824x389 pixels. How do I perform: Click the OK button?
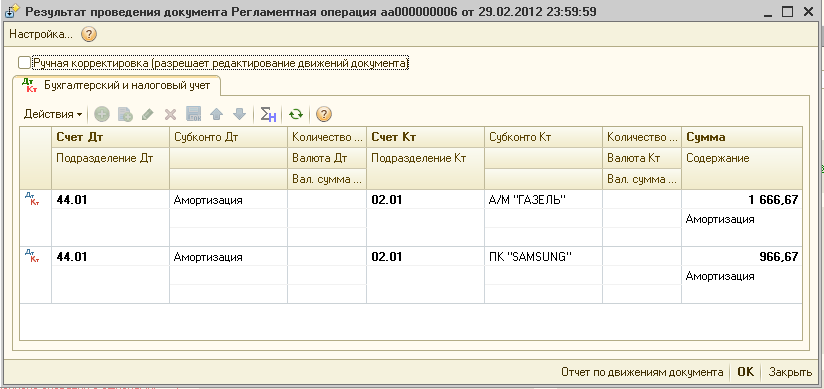click(746, 372)
